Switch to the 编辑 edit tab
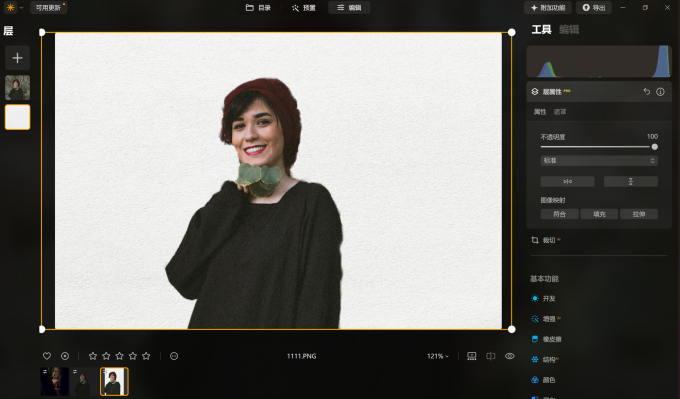 tap(349, 8)
